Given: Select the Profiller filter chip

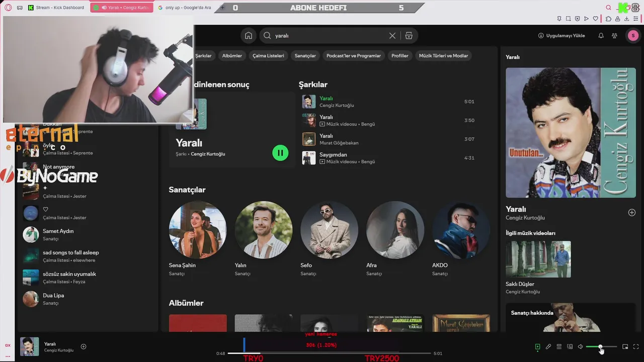Looking at the screenshot, I should 400,56.
